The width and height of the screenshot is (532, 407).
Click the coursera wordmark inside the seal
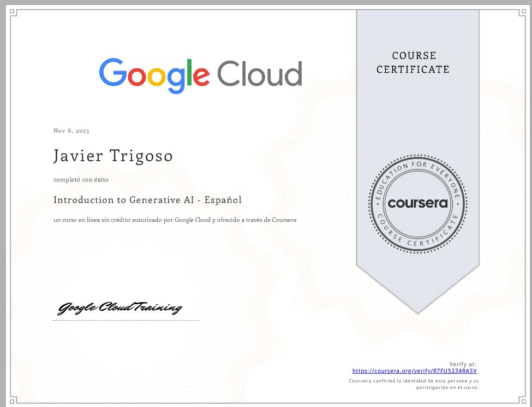click(x=417, y=204)
